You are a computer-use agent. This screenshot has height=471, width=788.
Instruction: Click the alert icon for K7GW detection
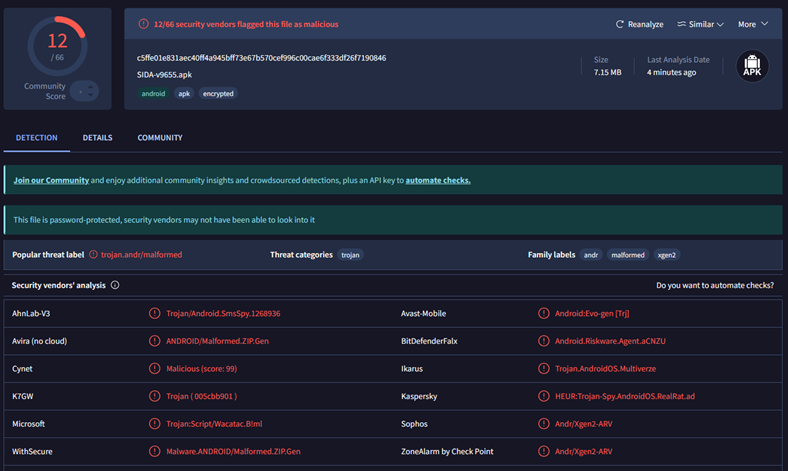click(154, 396)
